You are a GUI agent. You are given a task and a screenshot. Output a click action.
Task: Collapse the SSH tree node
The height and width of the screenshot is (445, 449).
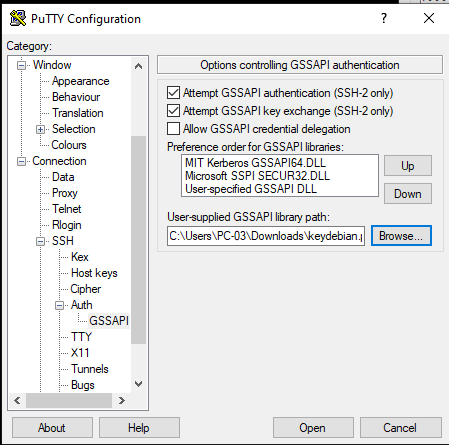[x=40, y=241]
